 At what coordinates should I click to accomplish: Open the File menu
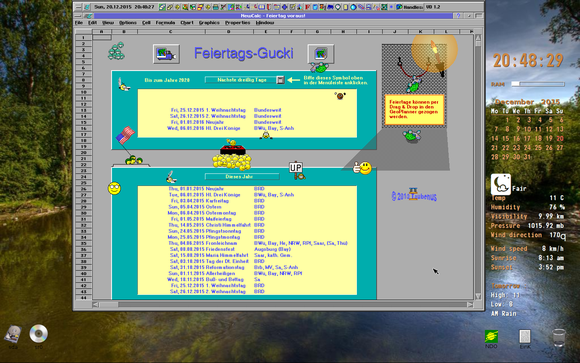(x=79, y=23)
